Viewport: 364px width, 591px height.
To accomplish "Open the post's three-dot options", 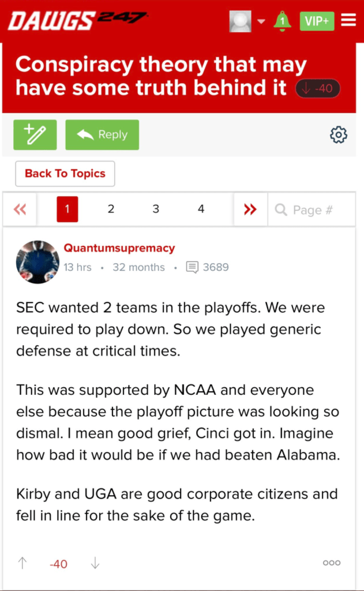I will 332,563.
